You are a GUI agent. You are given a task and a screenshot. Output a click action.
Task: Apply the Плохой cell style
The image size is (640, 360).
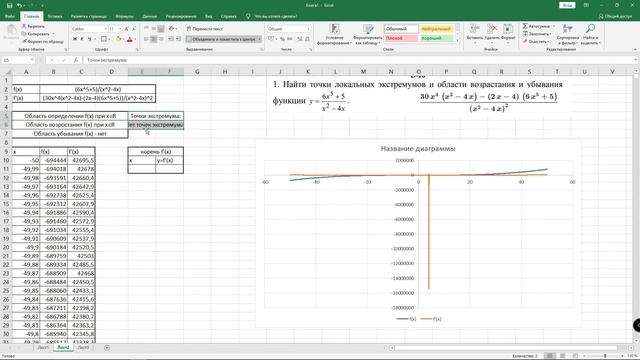(x=401, y=38)
